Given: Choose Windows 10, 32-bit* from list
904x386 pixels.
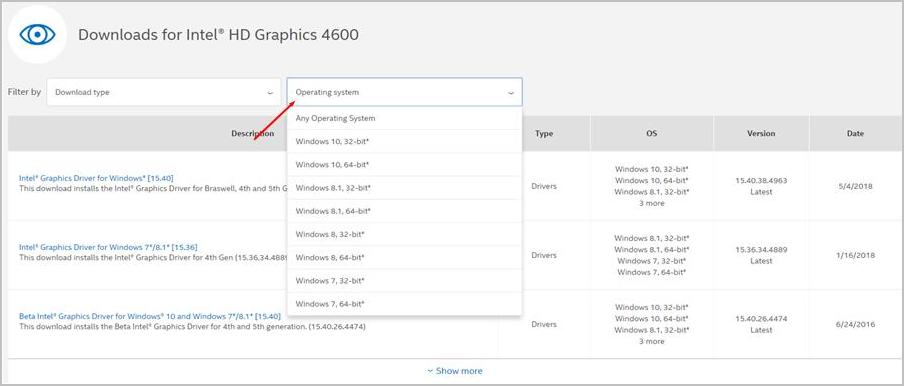Looking at the screenshot, I should (405, 141).
